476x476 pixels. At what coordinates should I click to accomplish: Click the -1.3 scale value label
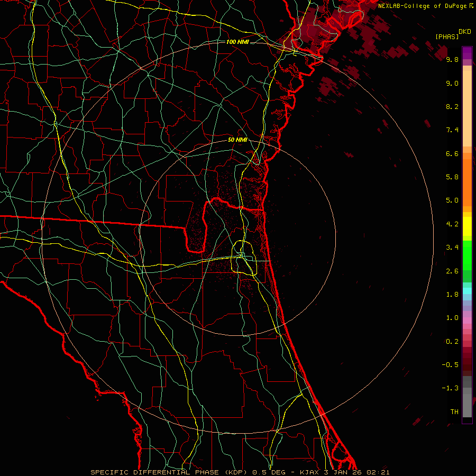click(450, 388)
